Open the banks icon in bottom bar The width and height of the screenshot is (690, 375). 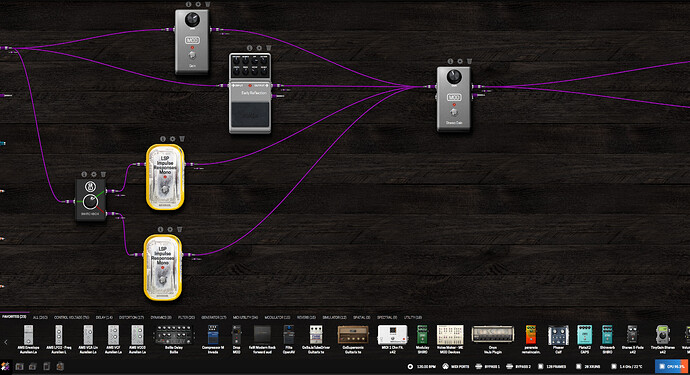(33, 366)
